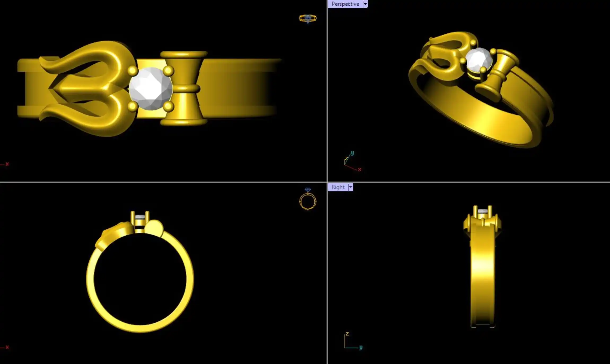Click the vertical divider between left and right viewports
610x364 pixels.
coord(327,106)
